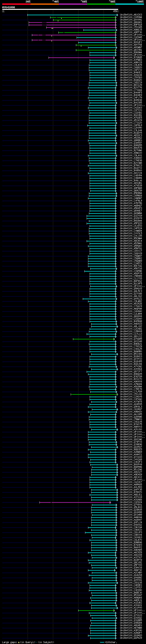This screenshot has height=644, width=146.
Task: Open hit UniRef100_A9REI5
Action: click(131, 30)
